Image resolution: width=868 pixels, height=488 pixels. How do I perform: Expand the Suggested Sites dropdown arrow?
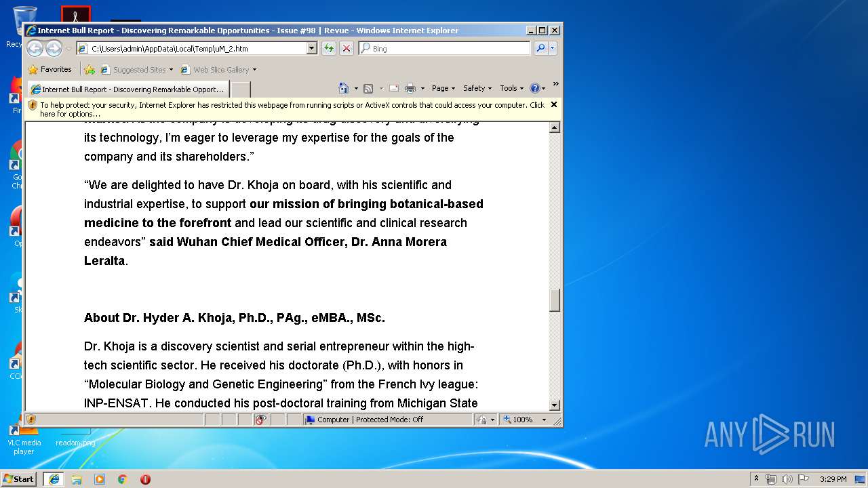click(x=171, y=70)
